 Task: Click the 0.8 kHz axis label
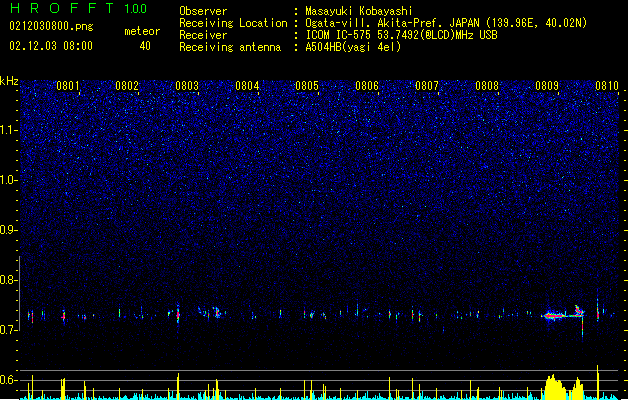(9, 280)
